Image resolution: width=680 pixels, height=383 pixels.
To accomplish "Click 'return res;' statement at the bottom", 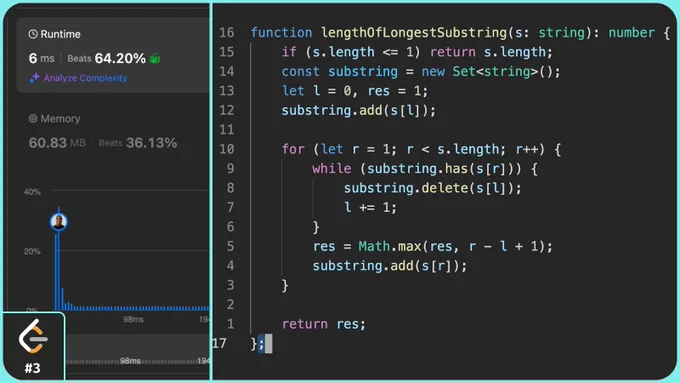I will [x=324, y=324].
